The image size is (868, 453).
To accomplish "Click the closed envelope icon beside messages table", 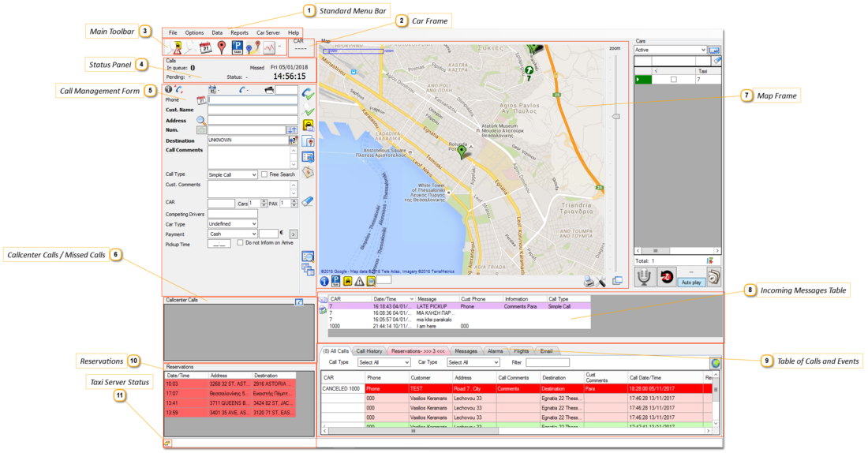I will (323, 300).
